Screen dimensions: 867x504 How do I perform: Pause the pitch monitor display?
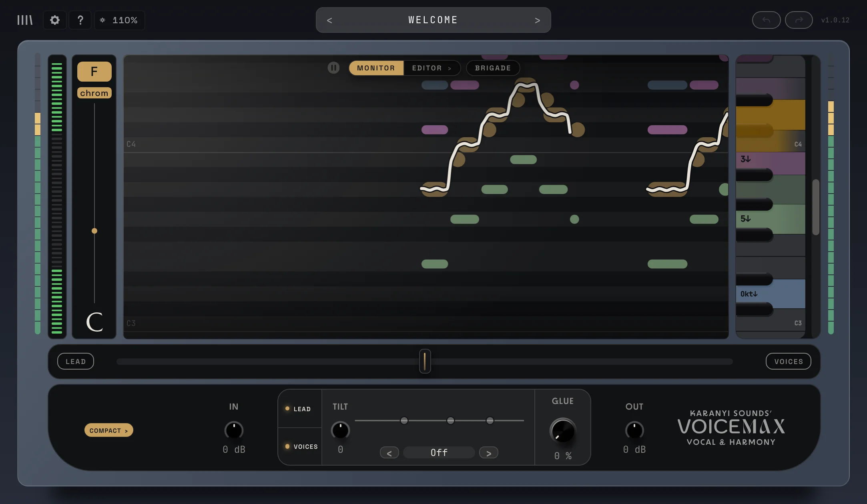(333, 68)
